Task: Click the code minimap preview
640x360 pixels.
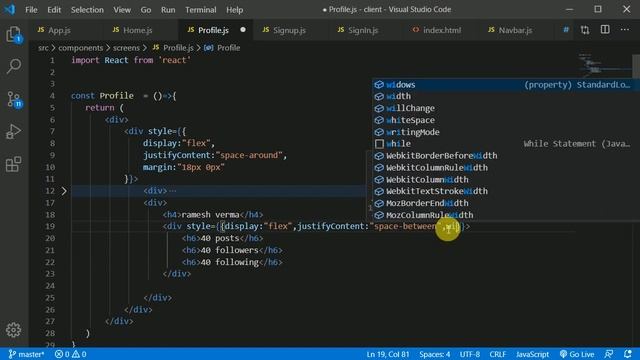Action: click(604, 65)
